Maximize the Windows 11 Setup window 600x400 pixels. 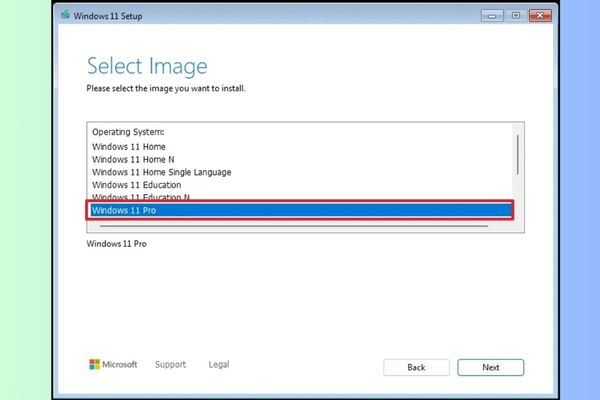(x=516, y=16)
